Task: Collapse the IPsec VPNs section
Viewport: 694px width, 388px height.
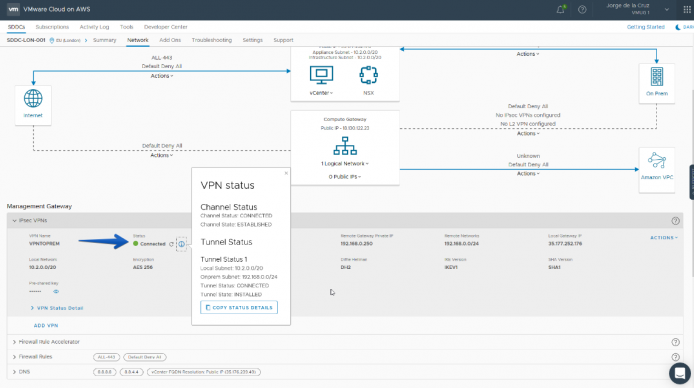Action: [x=14, y=220]
